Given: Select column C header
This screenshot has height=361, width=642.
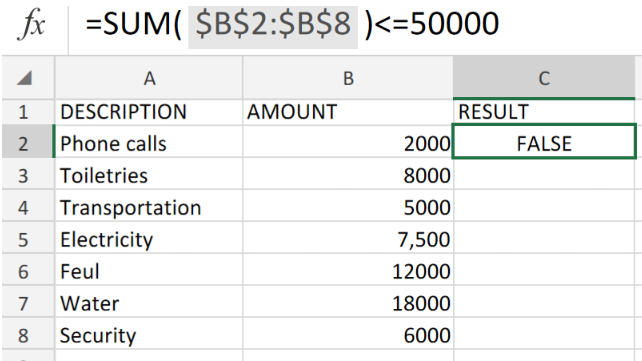Looking at the screenshot, I should 544,78.
